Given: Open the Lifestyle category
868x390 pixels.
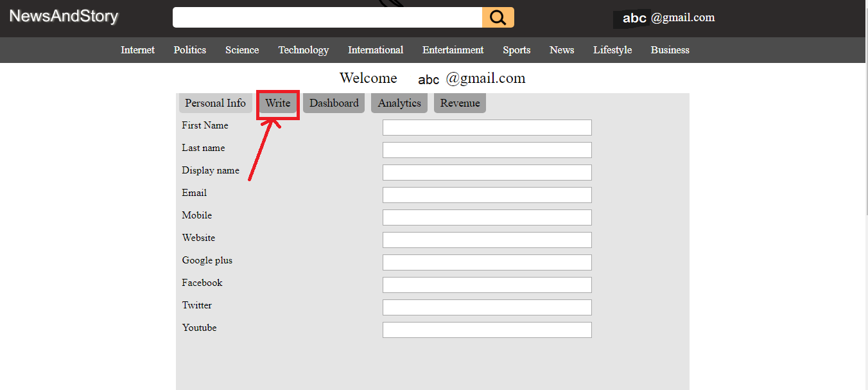Looking at the screenshot, I should pyautogui.click(x=612, y=50).
